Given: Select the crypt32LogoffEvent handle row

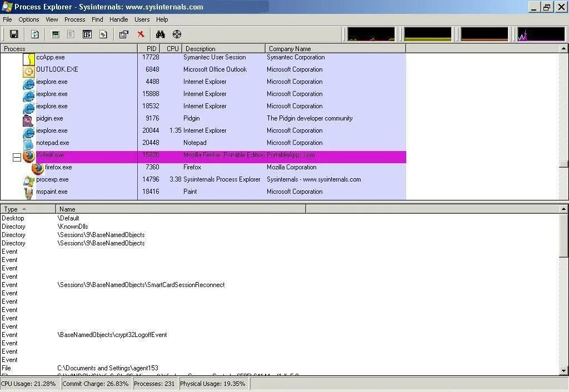Looking at the screenshot, I should click(279, 335).
